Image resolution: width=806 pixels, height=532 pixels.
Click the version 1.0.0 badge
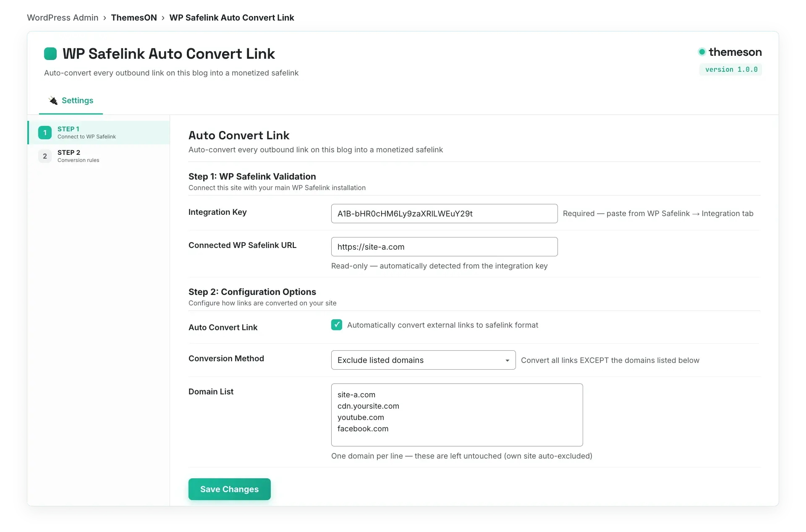click(730, 70)
